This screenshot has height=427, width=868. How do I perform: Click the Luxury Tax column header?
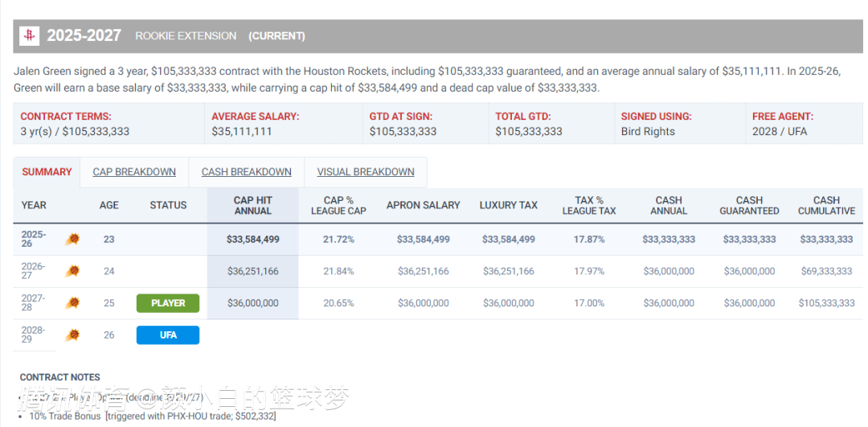(x=508, y=205)
